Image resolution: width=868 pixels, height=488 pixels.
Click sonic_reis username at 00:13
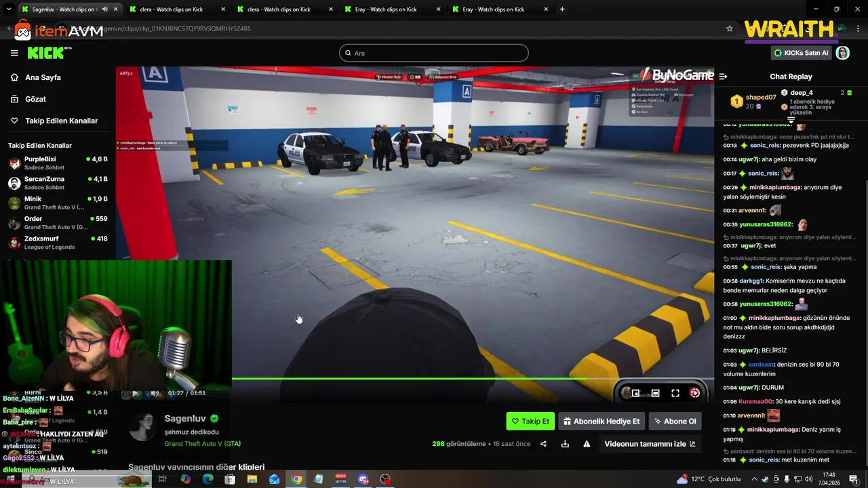pos(764,145)
